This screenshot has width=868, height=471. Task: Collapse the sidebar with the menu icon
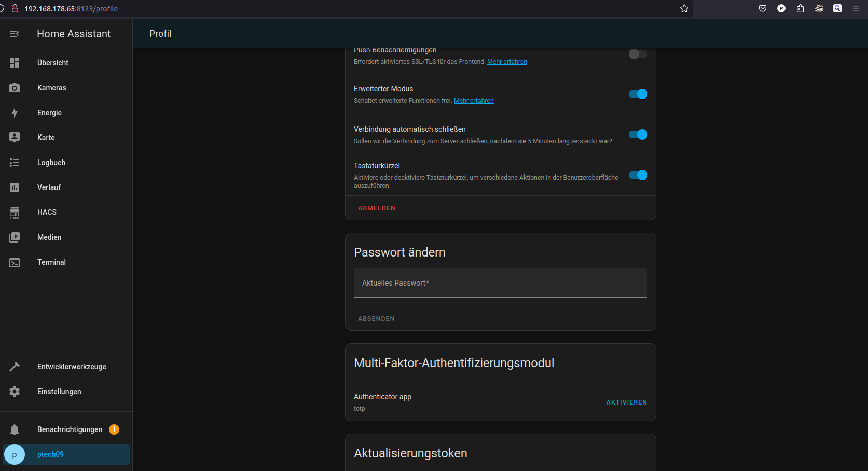click(15, 34)
